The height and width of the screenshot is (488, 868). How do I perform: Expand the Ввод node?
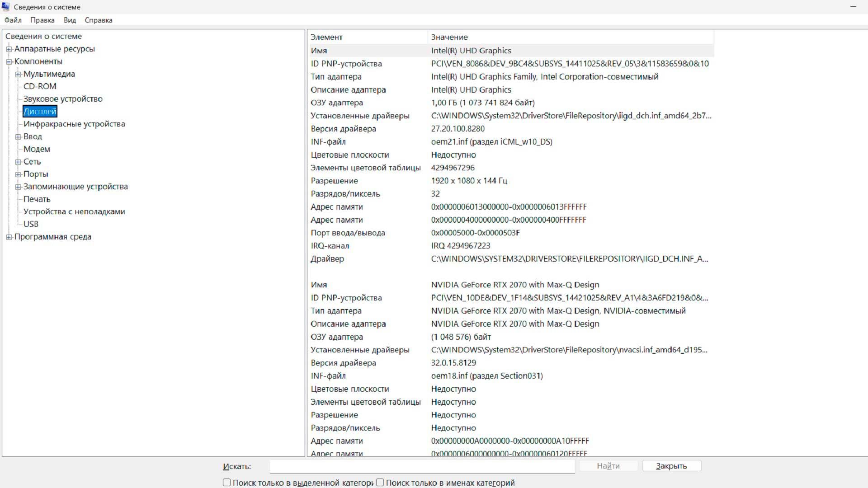(x=18, y=136)
